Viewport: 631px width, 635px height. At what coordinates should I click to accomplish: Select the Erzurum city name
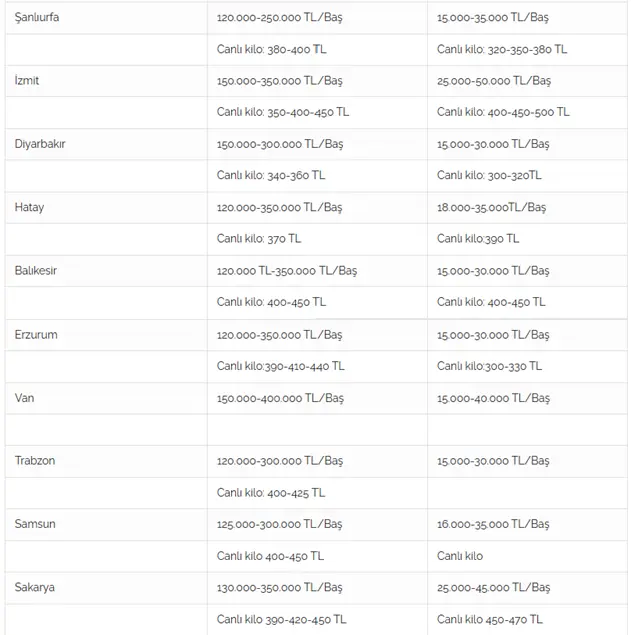(36, 335)
